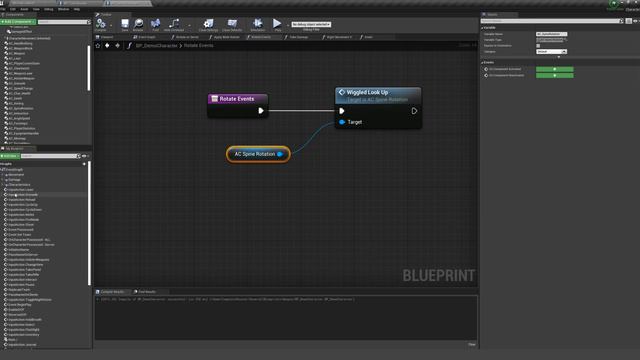
Task: Click the Save toolbar icon
Action: [124, 24]
